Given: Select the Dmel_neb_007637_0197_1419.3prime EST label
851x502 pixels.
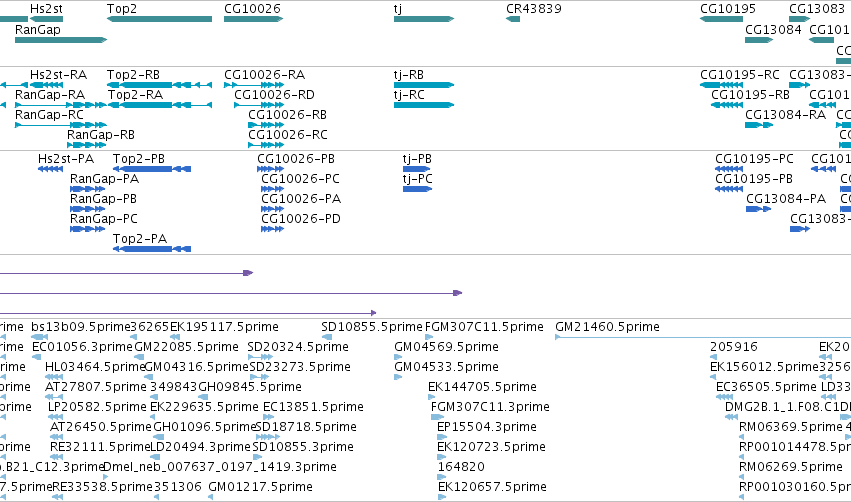Looking at the screenshot, I should coord(219,467).
